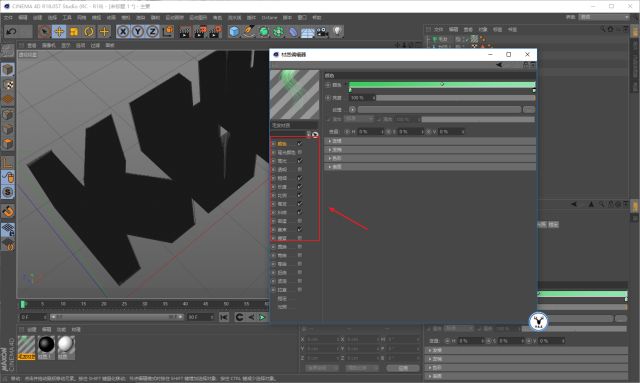Click the green color gradient bar
The height and width of the screenshot is (383, 640).
point(442,85)
